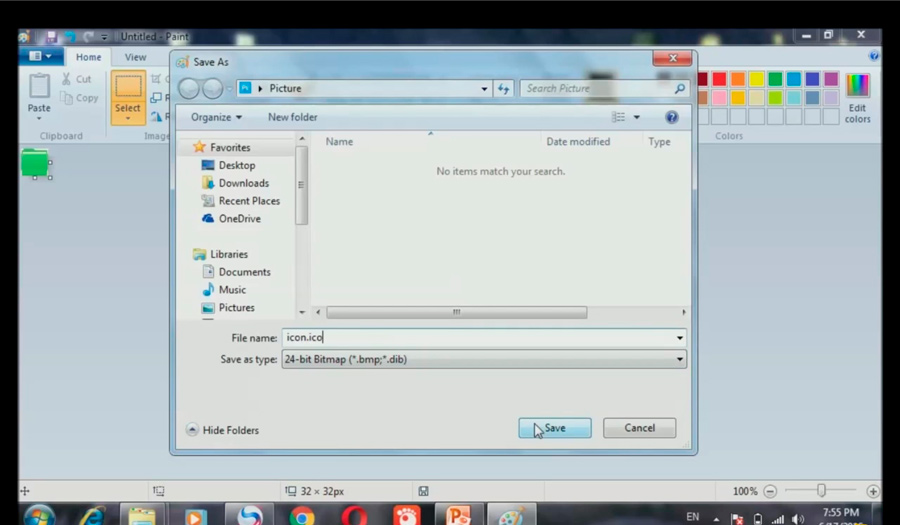Open the Documents library
Image resolution: width=900 pixels, height=525 pixels.
(236, 272)
